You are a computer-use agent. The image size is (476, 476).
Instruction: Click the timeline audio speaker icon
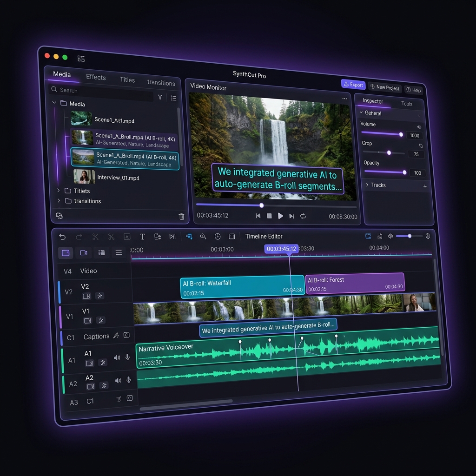click(390, 236)
